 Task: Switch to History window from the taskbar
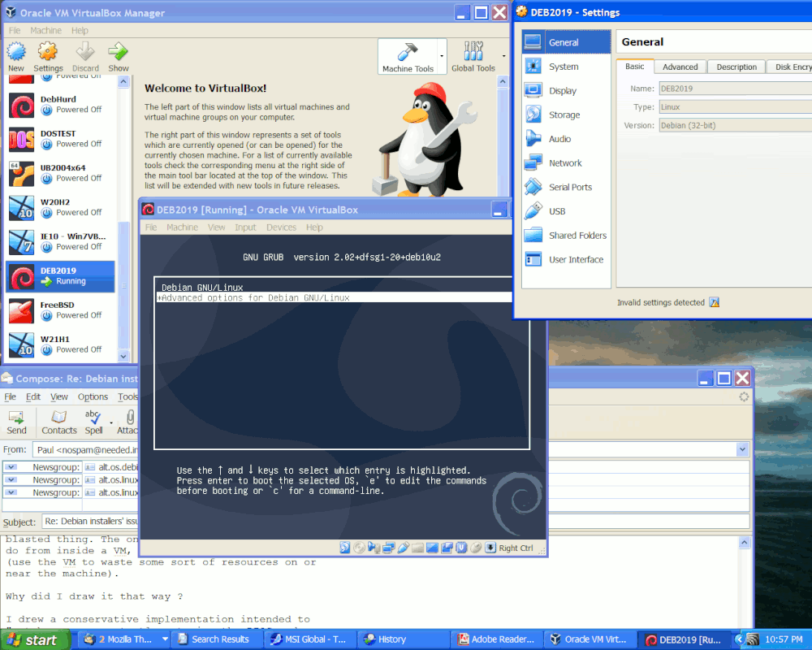click(x=404, y=639)
